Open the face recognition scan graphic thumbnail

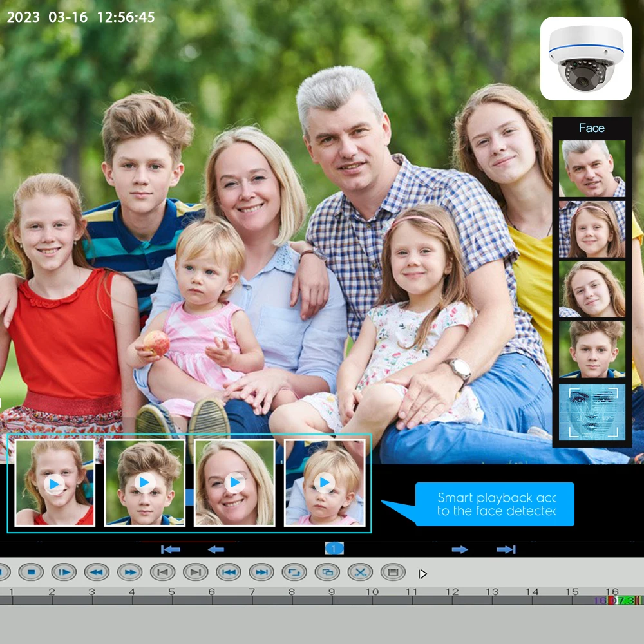pos(592,412)
